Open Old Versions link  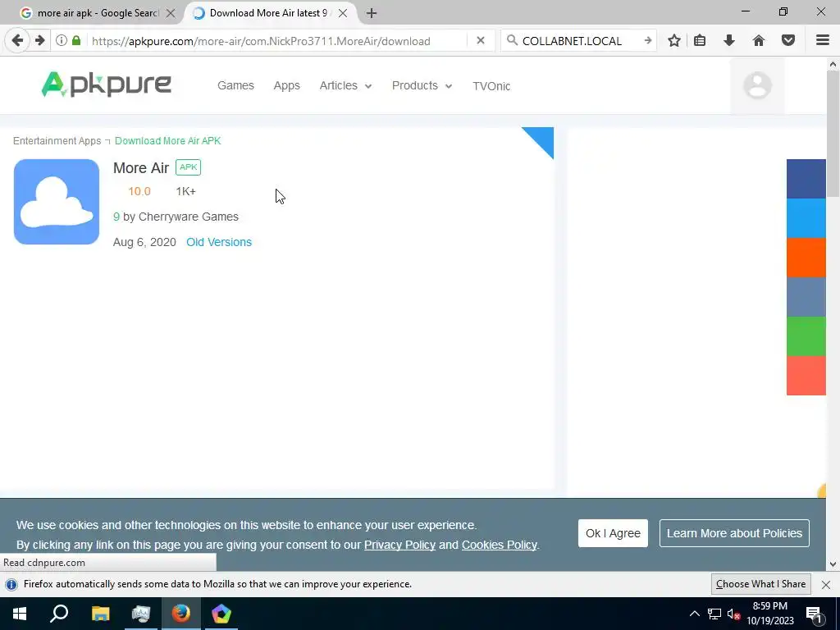[x=219, y=242]
